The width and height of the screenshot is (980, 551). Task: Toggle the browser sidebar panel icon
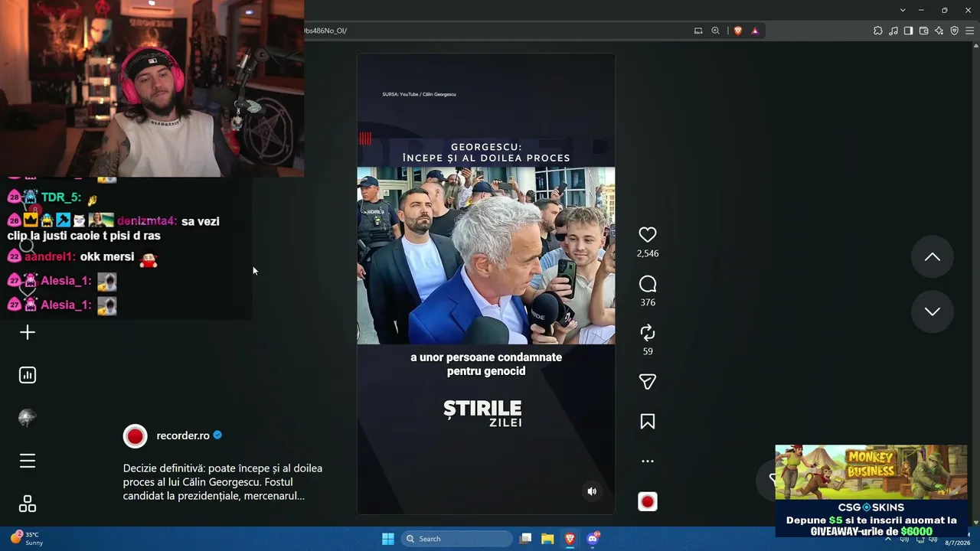[908, 31]
